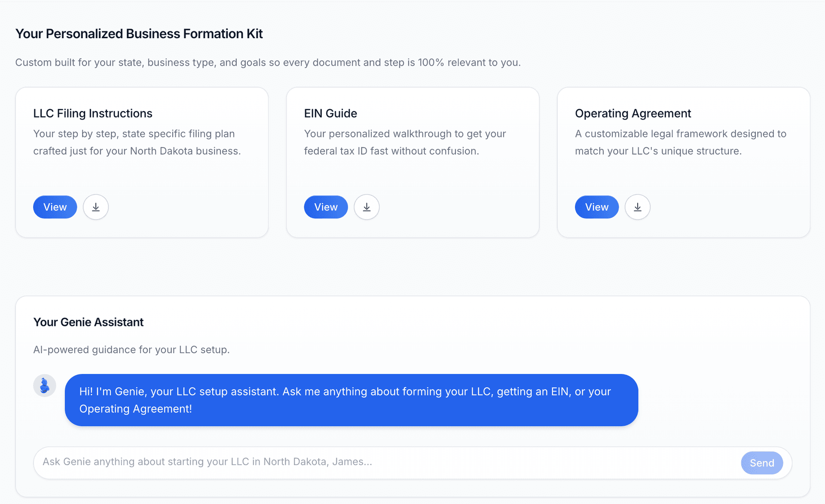Click the custom built kit subtitle text
This screenshot has width=825, height=504.
(268, 62)
